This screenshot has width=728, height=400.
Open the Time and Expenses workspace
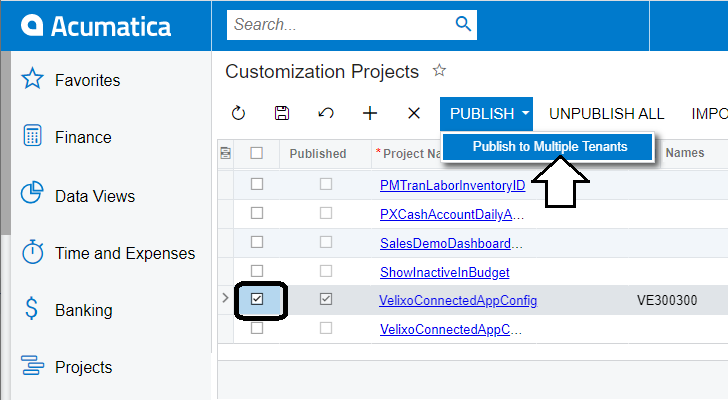pos(108,253)
